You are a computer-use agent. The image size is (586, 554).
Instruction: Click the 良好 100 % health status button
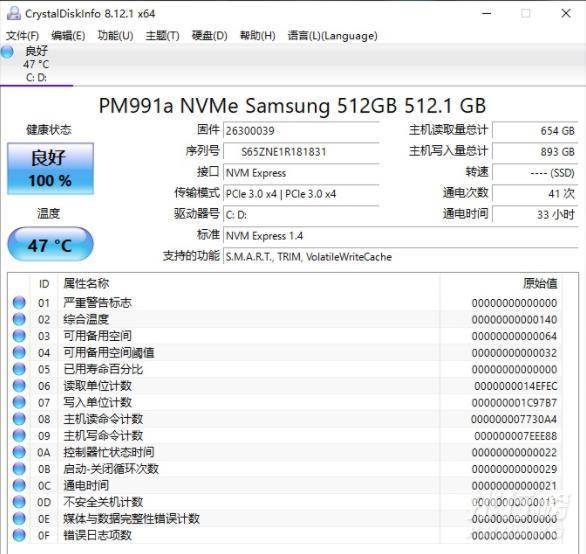(50, 169)
